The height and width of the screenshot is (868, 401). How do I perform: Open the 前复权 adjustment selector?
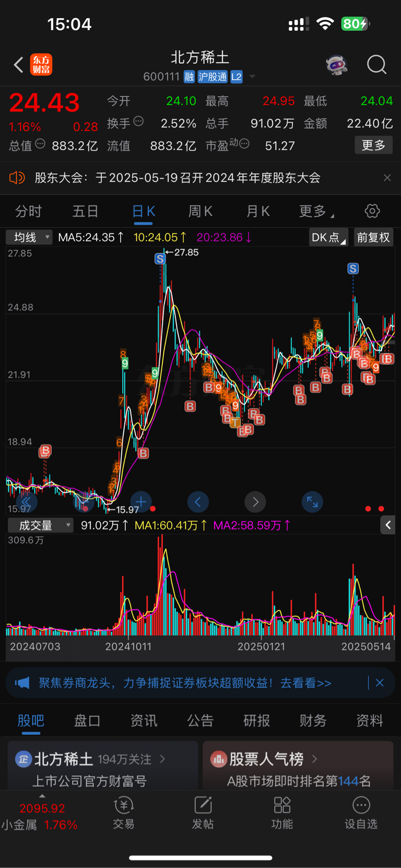(373, 237)
